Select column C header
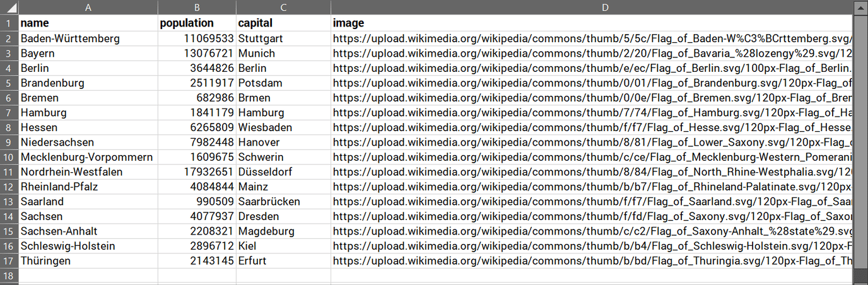Viewport: 868px width, 285px height. (283, 8)
